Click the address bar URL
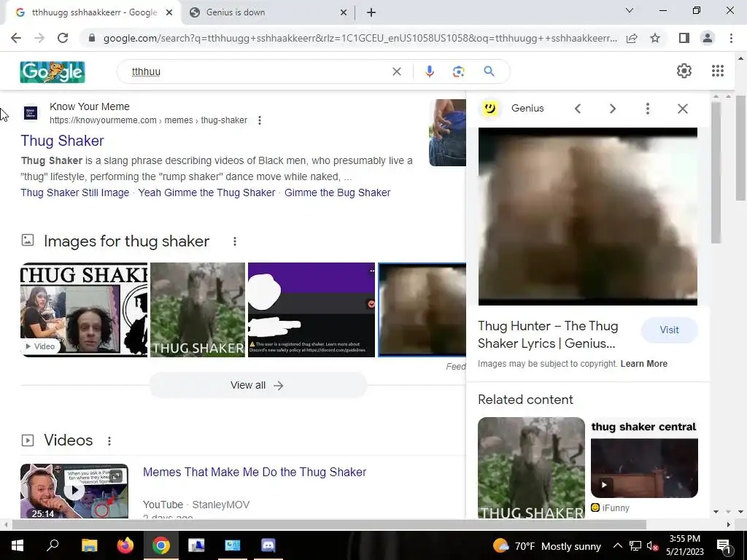Viewport: 747px width, 560px height. (x=360, y=38)
